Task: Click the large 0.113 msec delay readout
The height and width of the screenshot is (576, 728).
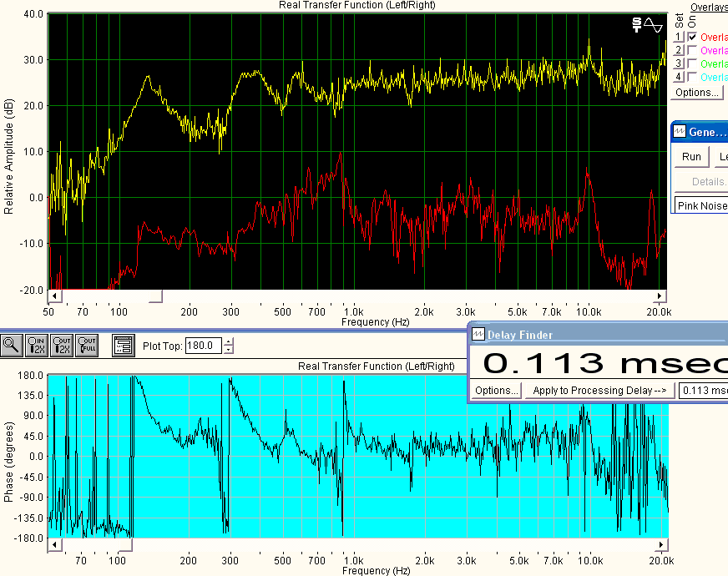Action: [605, 363]
